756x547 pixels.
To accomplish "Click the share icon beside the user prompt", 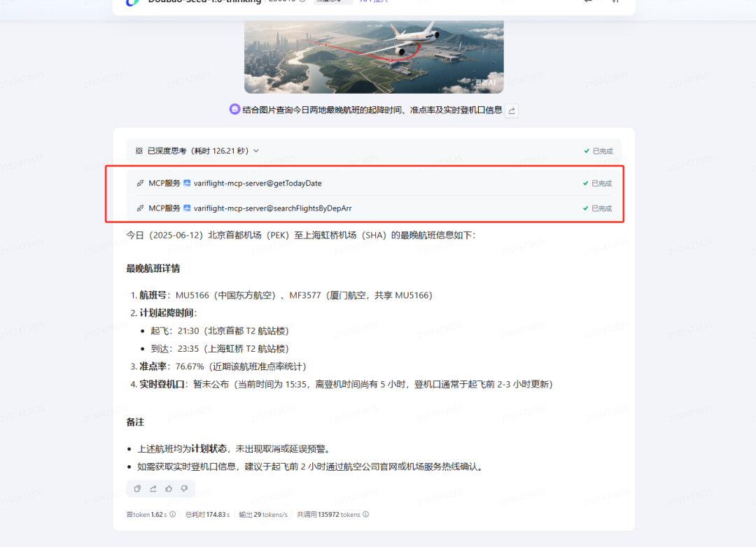I will pyautogui.click(x=512, y=111).
